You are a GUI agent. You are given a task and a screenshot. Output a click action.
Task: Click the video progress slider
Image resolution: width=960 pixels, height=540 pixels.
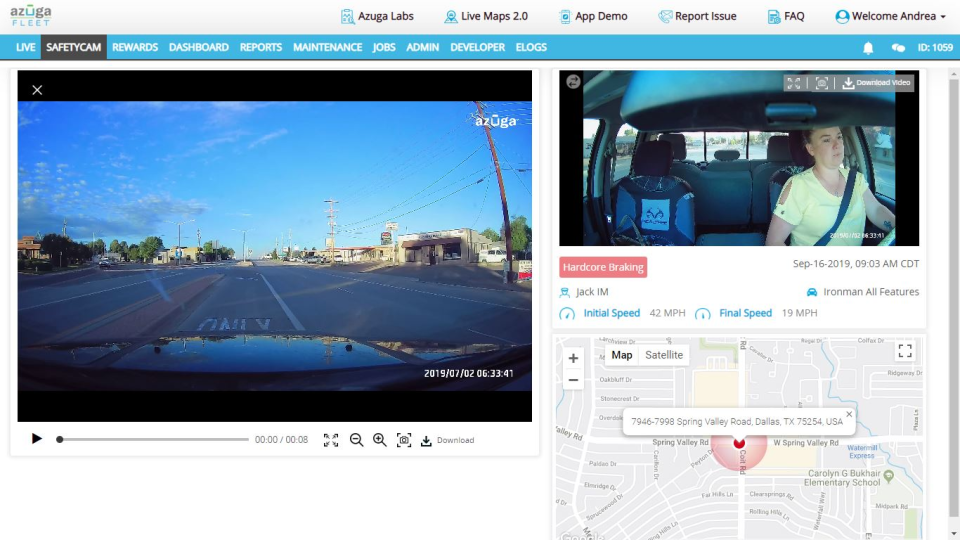pyautogui.click(x=153, y=440)
